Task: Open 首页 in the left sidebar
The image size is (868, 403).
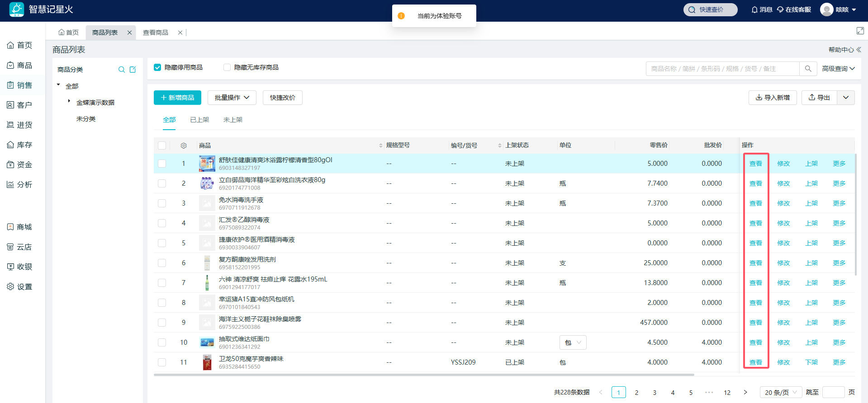Action: point(19,45)
